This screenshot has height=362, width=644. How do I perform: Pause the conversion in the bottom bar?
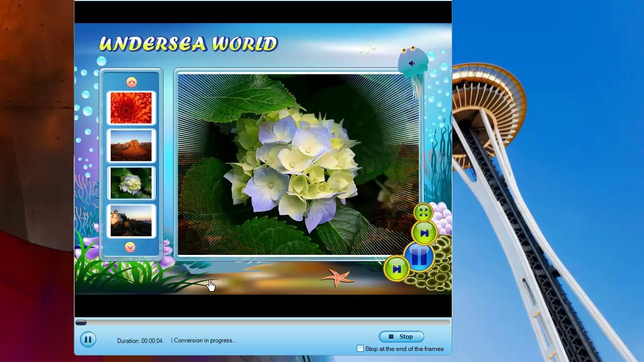[88, 340]
